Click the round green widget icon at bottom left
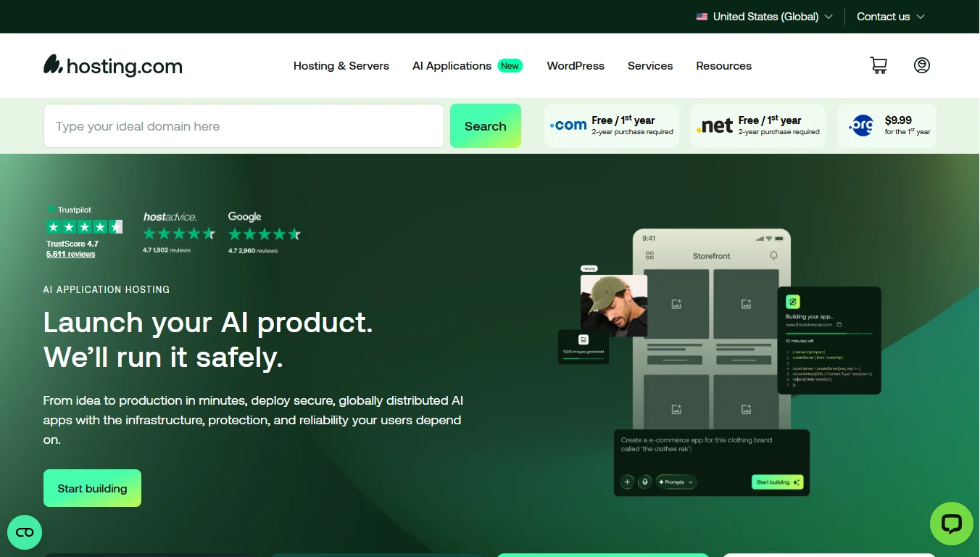Viewport: 980px width, 557px height. coord(25,532)
